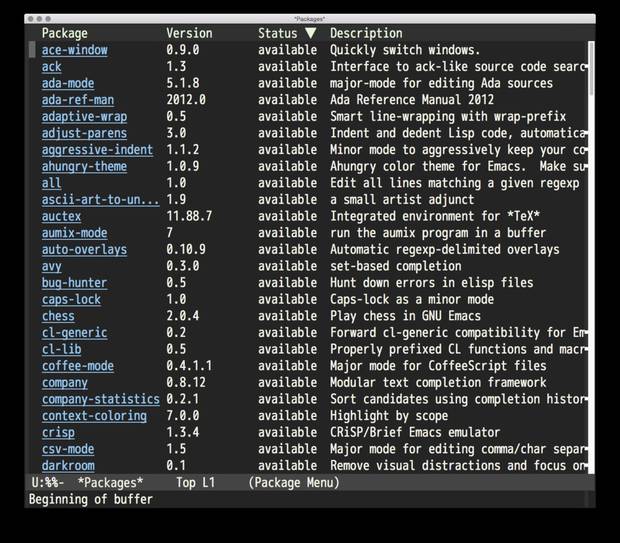Screen dimensions: 620x543
Task: Sort list by Package column header
Action: (64, 33)
